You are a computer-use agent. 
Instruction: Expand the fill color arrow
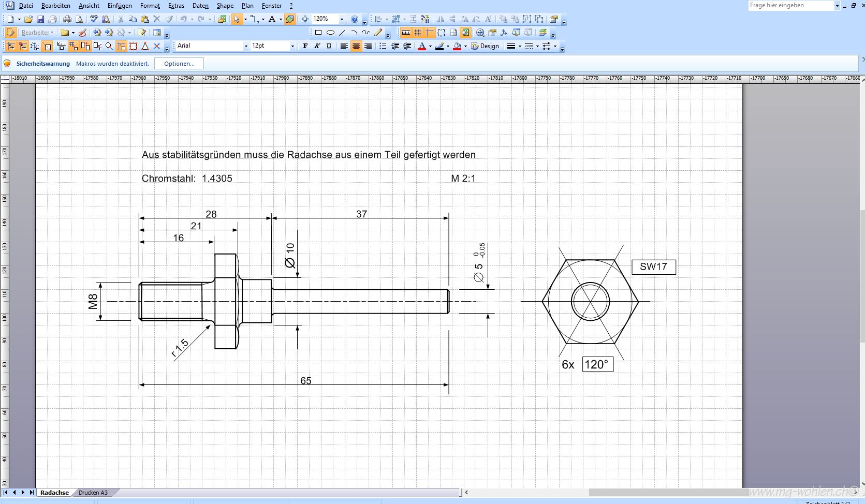pyautogui.click(x=465, y=46)
